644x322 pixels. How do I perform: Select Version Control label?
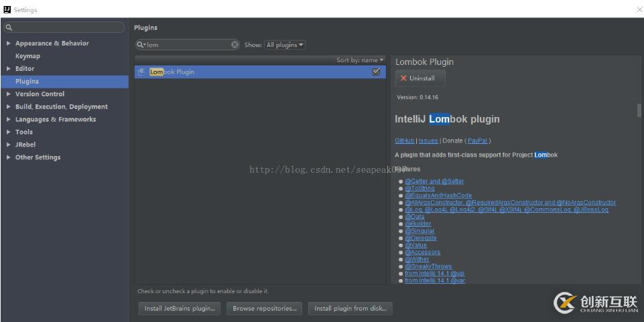(x=40, y=94)
